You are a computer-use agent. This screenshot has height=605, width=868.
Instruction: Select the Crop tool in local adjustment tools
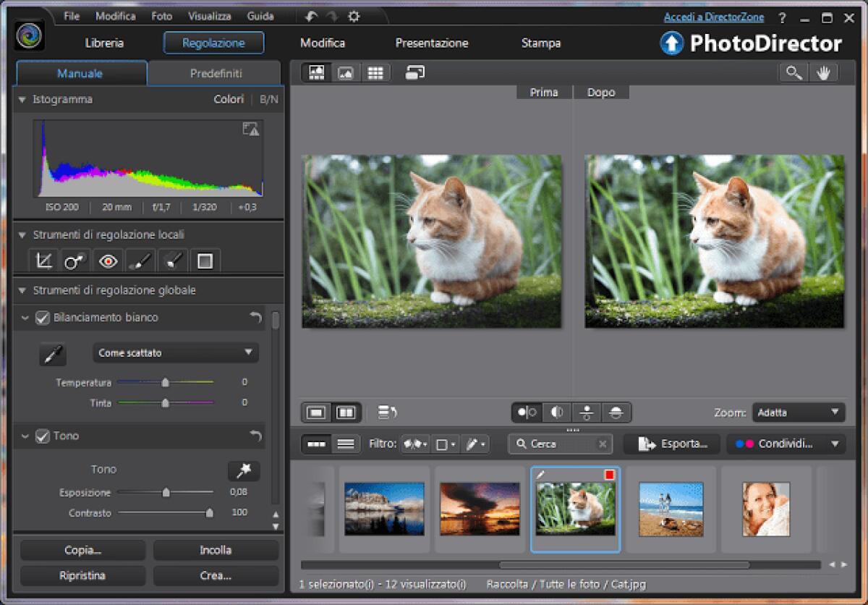coord(43,261)
